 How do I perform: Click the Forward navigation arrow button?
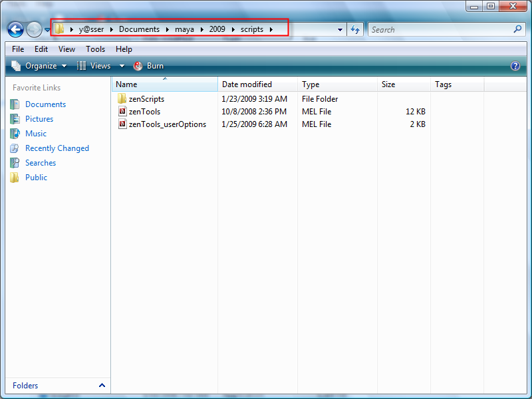tap(35, 29)
